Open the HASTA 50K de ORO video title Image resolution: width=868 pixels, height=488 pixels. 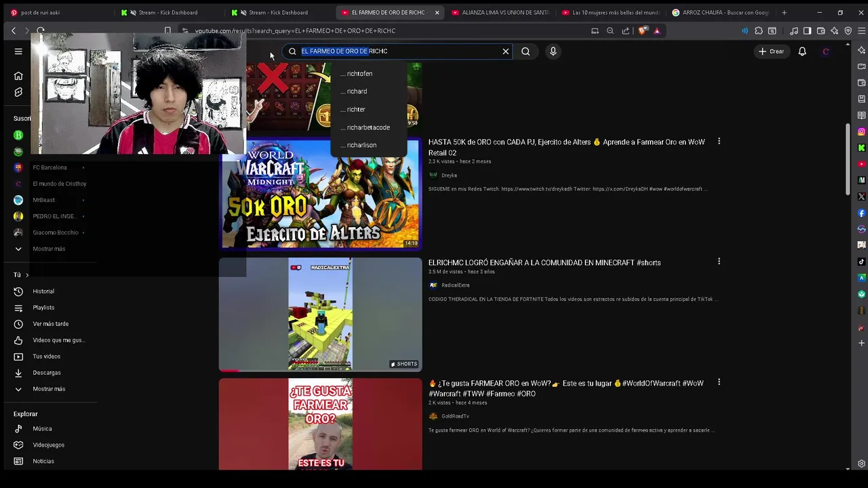(567, 148)
